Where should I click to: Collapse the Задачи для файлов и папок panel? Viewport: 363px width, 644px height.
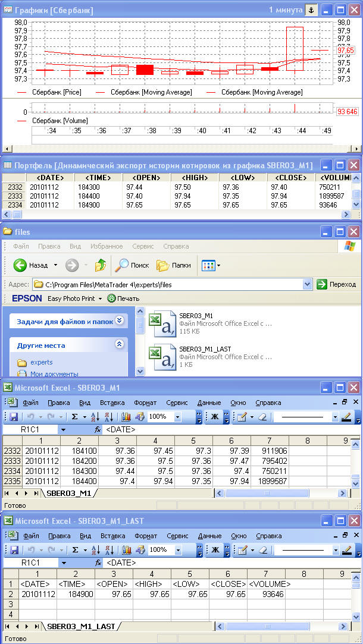tap(120, 321)
